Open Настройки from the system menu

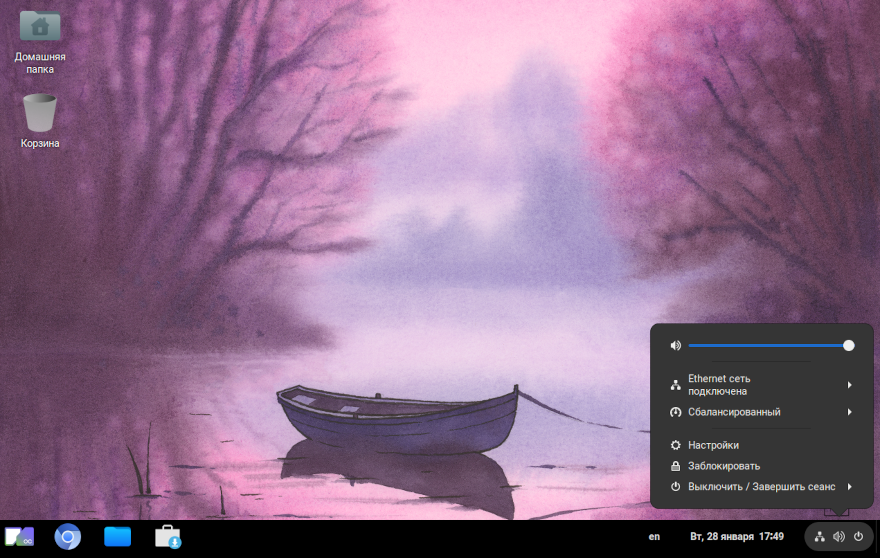(714, 445)
